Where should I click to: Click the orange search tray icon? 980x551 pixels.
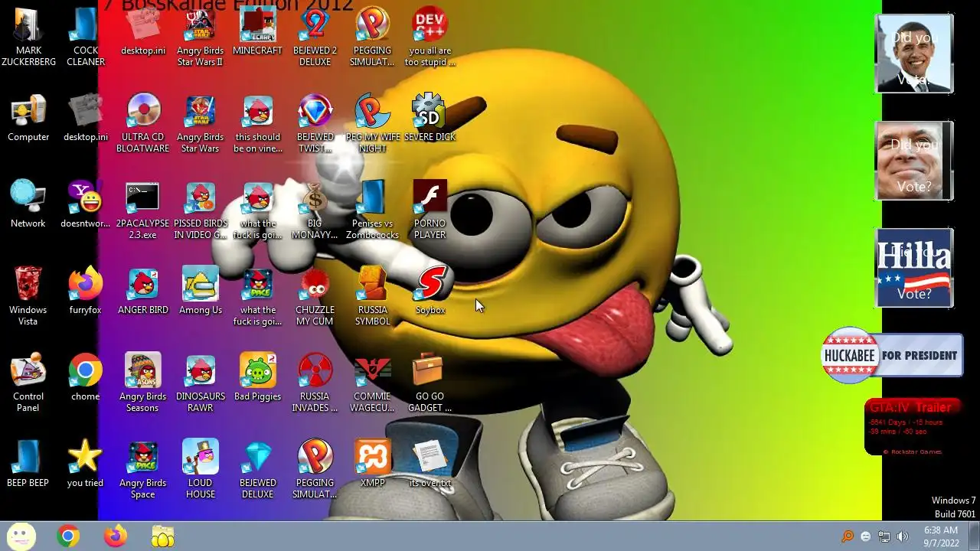click(848, 536)
